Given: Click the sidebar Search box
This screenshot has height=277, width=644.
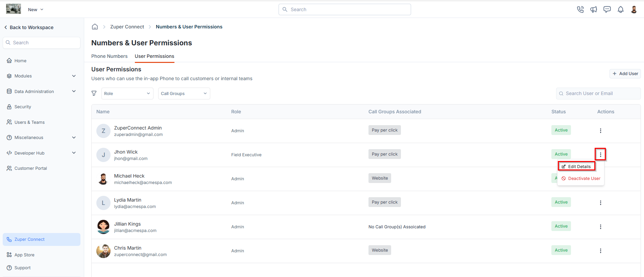Looking at the screenshot, I should (x=42, y=43).
